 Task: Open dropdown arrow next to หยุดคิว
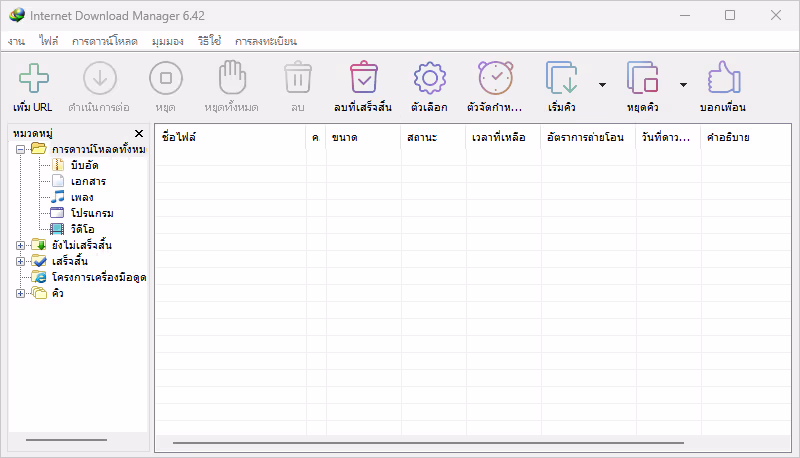tap(683, 85)
